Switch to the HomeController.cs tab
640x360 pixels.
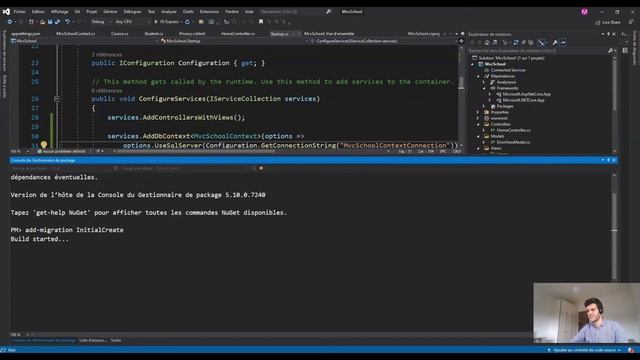(238, 34)
